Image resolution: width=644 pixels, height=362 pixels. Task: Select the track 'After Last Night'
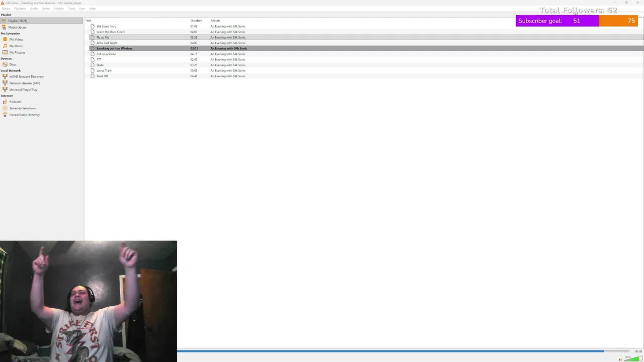pos(107,43)
